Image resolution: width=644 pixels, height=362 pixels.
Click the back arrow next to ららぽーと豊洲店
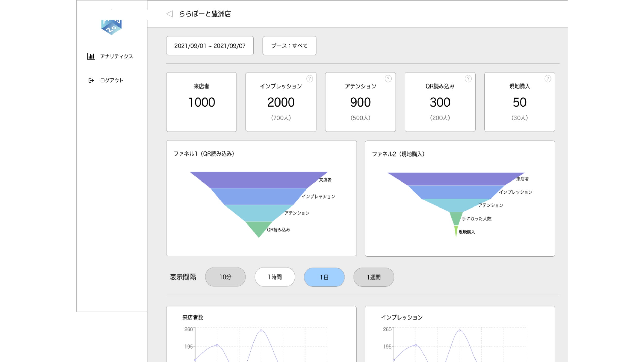[x=169, y=14]
